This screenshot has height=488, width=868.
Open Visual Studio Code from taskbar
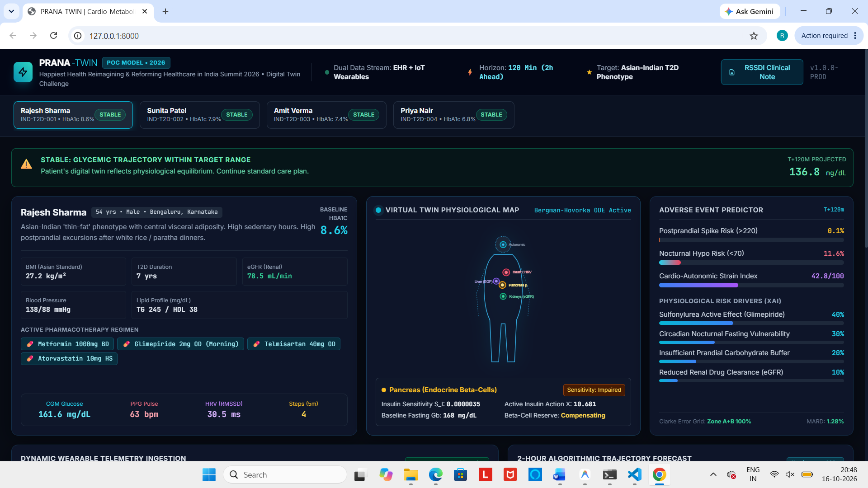[634, 474]
